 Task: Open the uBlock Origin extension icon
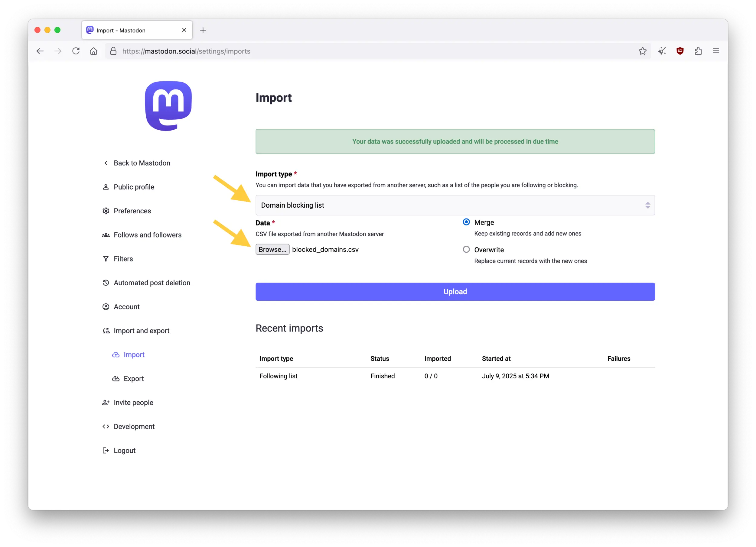(680, 51)
